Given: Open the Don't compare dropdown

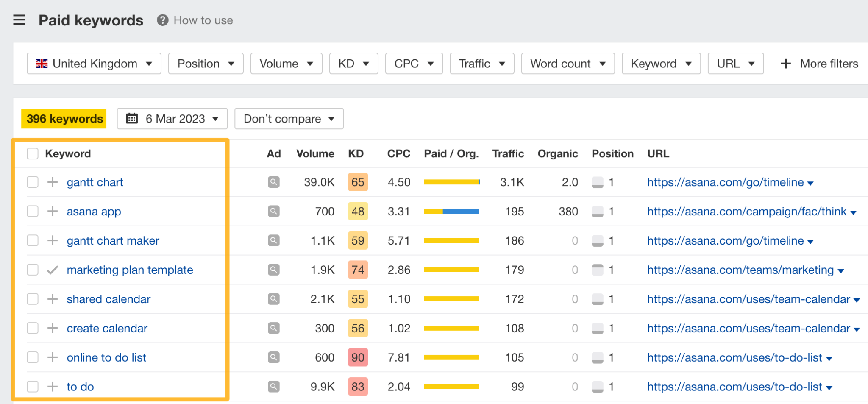Looking at the screenshot, I should click(x=289, y=119).
